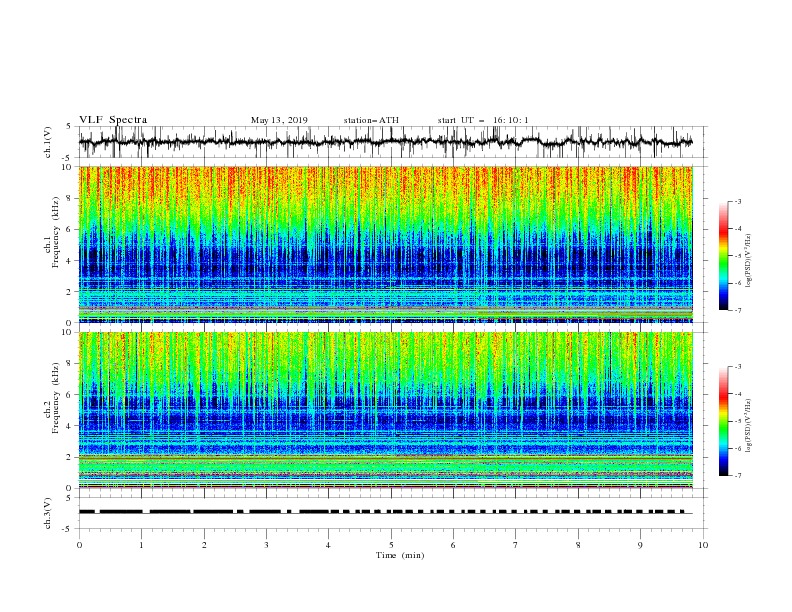This screenshot has width=792, height=612.
Task: Click the ch.2 spectrogram panel
Action: pos(385,410)
